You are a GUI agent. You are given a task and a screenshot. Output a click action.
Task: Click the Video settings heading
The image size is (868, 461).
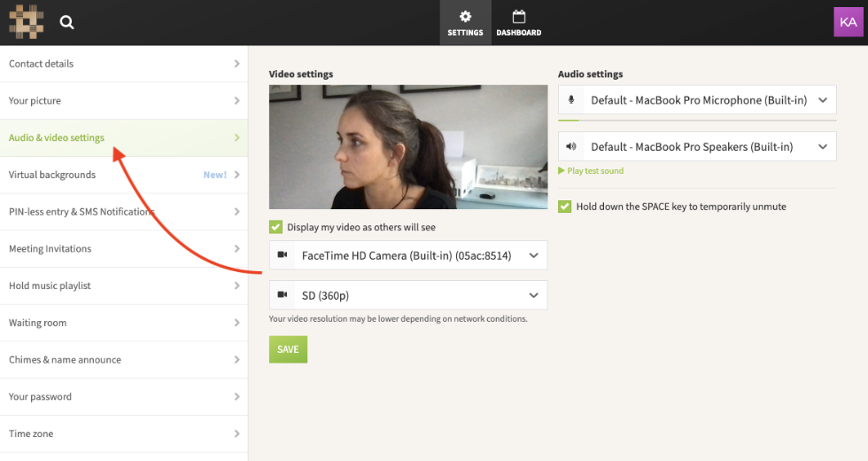[301, 74]
